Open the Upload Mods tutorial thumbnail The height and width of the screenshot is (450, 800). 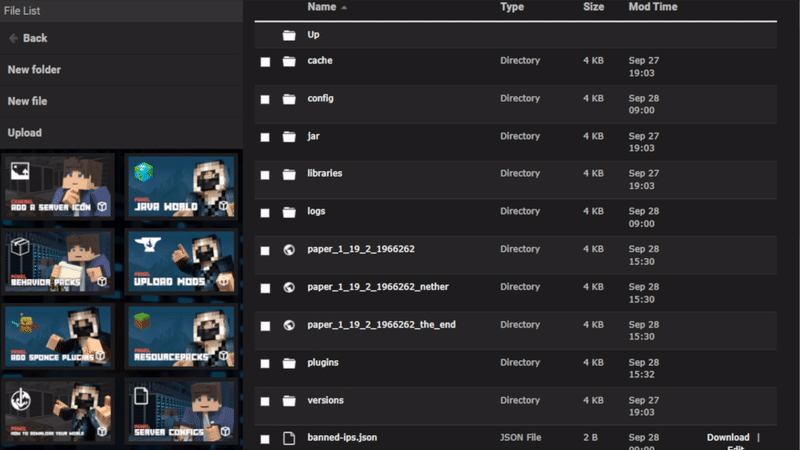(x=181, y=263)
